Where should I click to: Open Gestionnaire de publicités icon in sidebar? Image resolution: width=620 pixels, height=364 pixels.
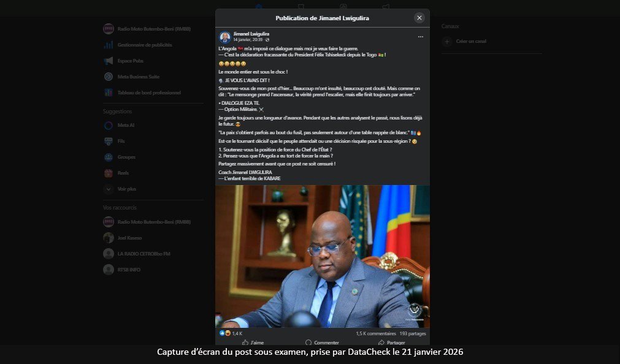pyautogui.click(x=109, y=45)
